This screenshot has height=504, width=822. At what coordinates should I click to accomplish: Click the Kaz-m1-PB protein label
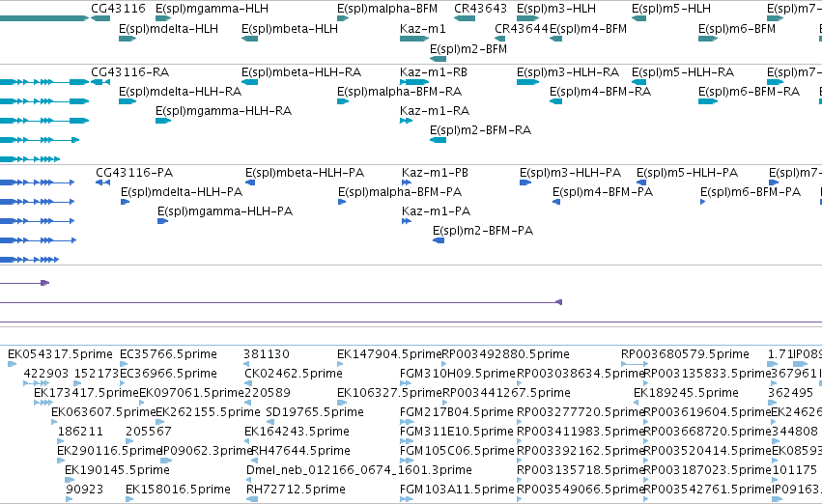coord(435,173)
